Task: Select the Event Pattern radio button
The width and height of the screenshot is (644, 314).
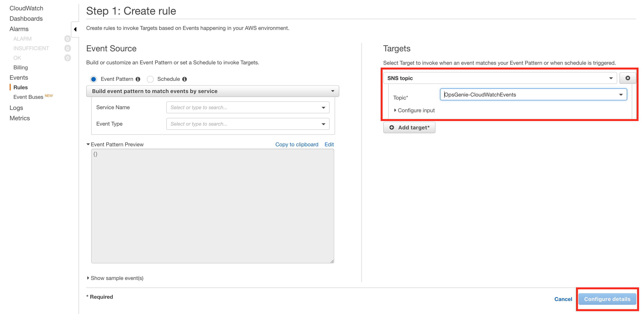Action: coord(94,79)
